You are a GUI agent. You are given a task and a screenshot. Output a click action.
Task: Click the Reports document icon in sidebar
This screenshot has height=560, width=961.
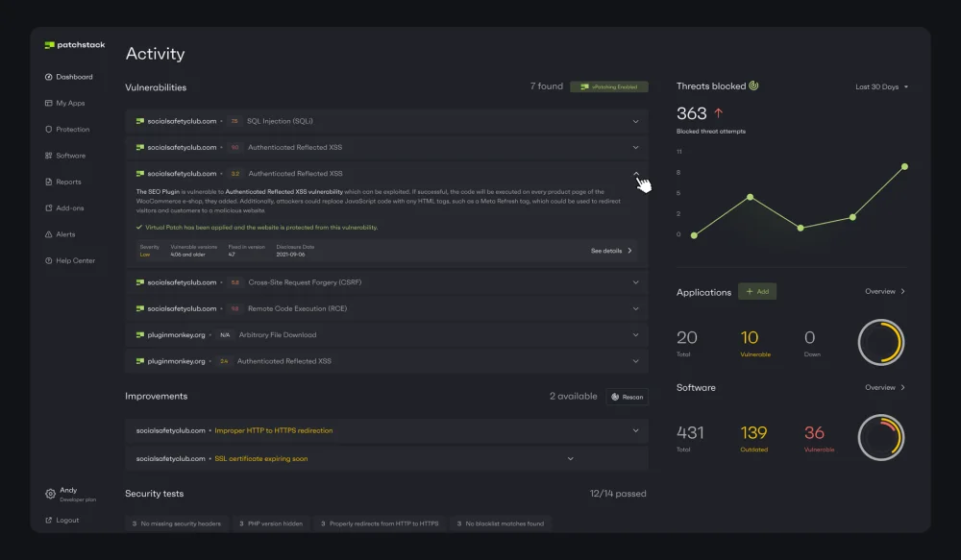(x=48, y=182)
